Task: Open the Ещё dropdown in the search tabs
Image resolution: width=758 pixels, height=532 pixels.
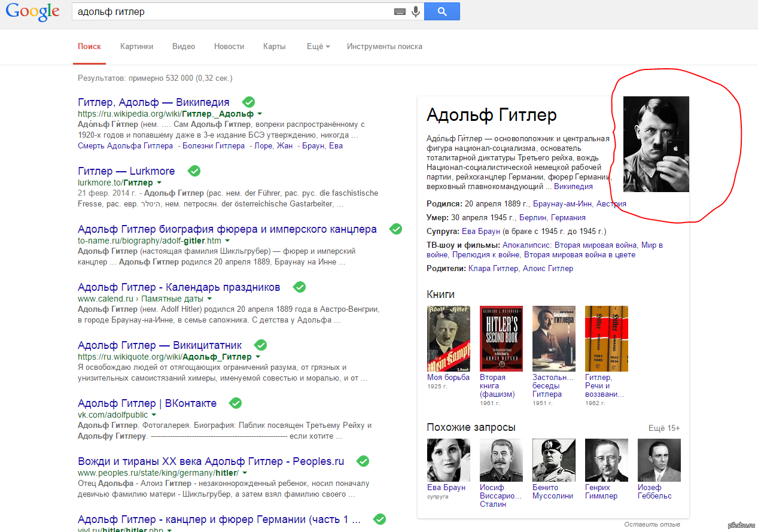Action: 318,46
